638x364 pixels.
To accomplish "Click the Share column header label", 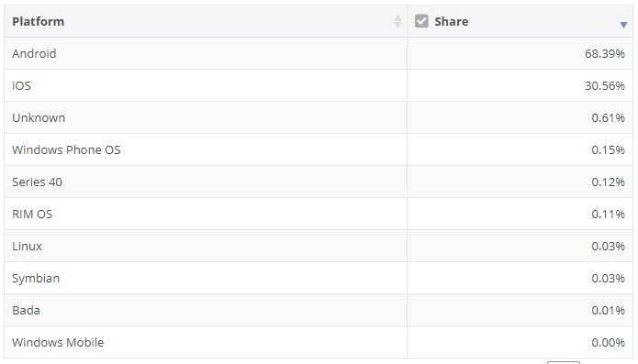I will 452,21.
